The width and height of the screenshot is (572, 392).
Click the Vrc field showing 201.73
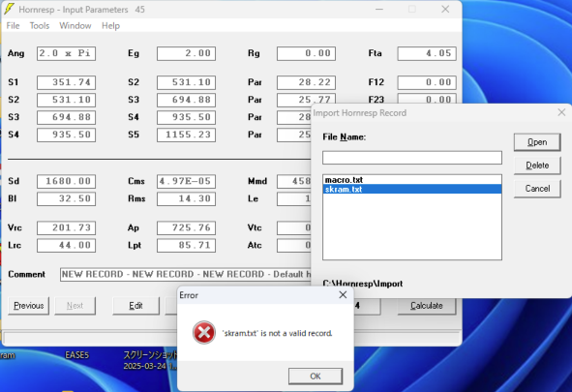click(x=66, y=228)
